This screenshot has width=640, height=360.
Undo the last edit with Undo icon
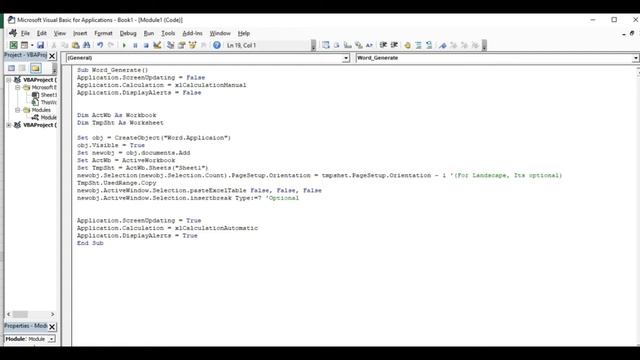(100, 45)
